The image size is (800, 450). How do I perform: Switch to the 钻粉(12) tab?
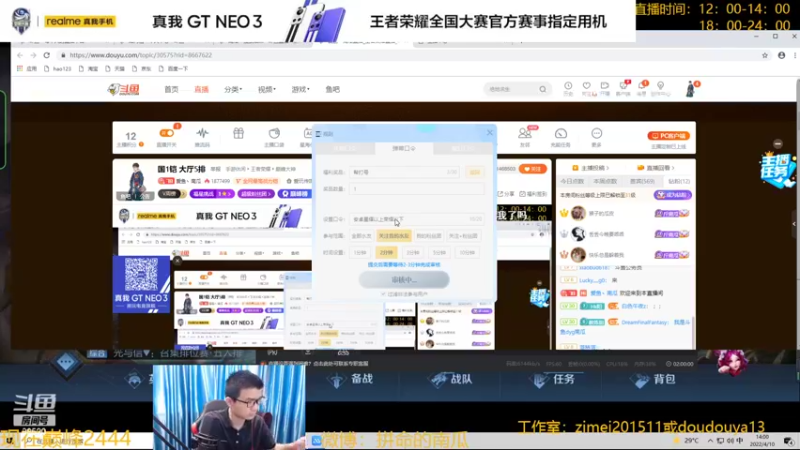(x=679, y=181)
